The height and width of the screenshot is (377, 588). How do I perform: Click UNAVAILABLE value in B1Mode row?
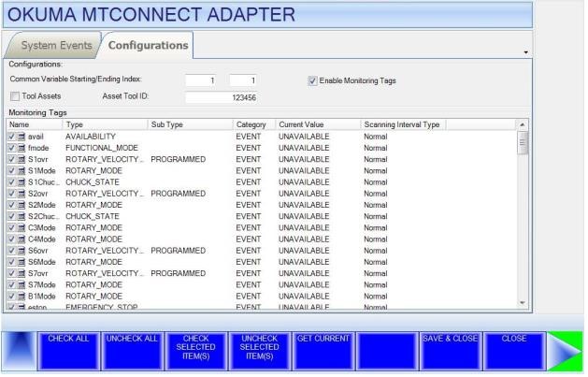click(x=304, y=297)
